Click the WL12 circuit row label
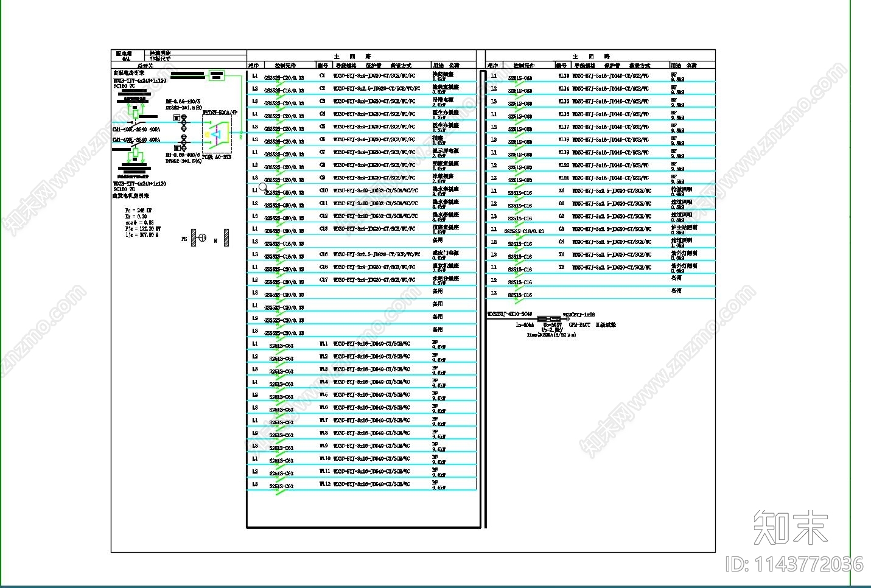 (x=326, y=485)
